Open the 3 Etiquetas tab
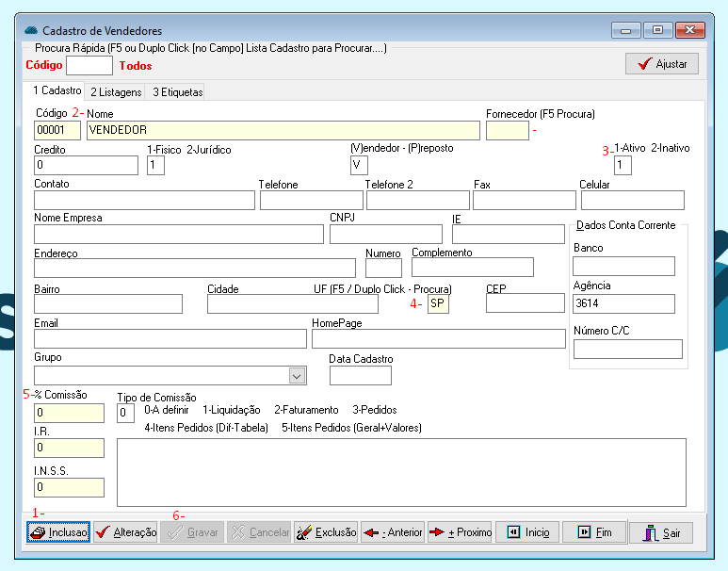 [x=177, y=92]
